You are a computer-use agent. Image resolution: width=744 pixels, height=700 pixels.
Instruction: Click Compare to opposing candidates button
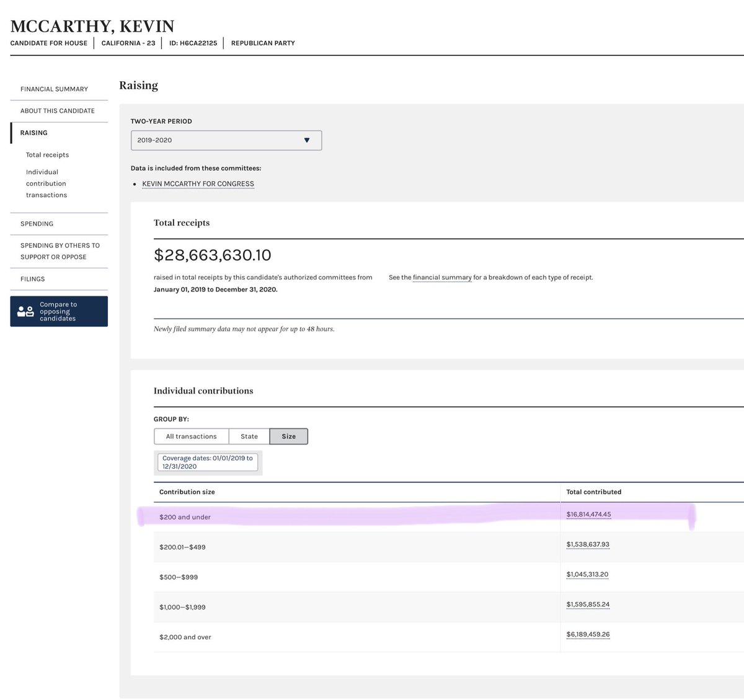[59, 311]
